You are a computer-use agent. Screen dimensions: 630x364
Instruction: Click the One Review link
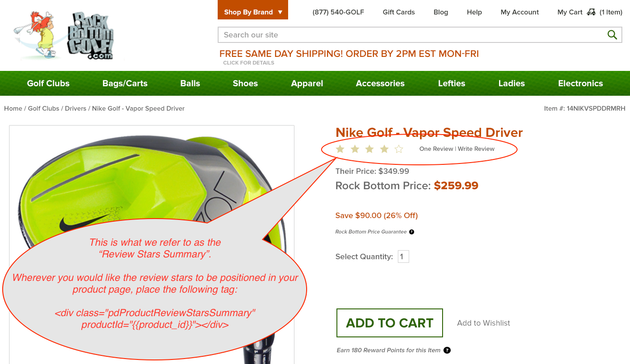click(436, 149)
